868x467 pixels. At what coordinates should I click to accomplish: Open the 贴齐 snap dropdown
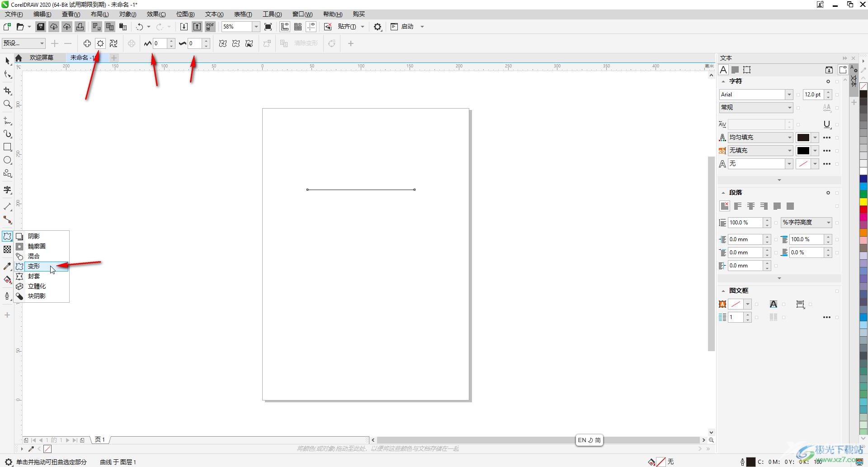[x=363, y=27]
